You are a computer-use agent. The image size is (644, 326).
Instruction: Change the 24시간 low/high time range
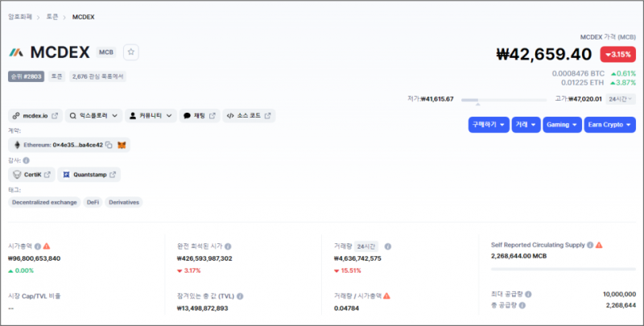[x=620, y=99]
